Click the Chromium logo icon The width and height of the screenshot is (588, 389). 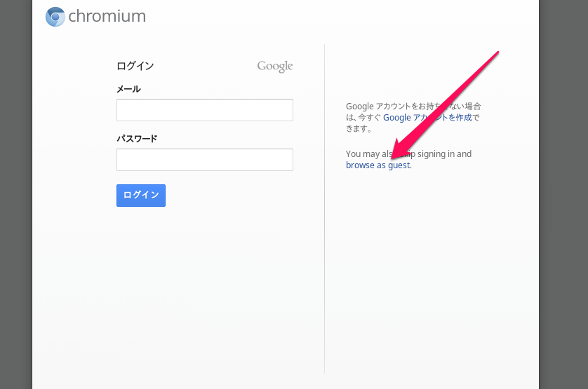click(55, 17)
